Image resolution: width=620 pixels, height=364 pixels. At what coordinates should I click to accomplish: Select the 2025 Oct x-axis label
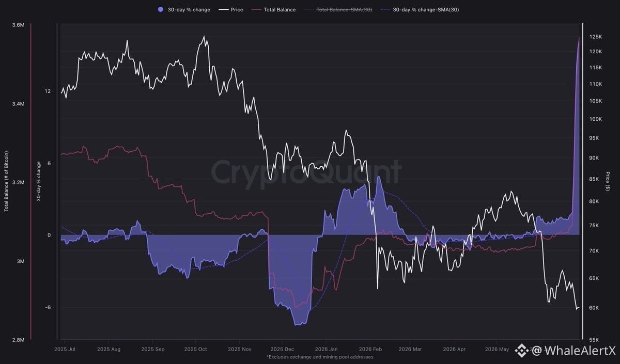pos(195,350)
